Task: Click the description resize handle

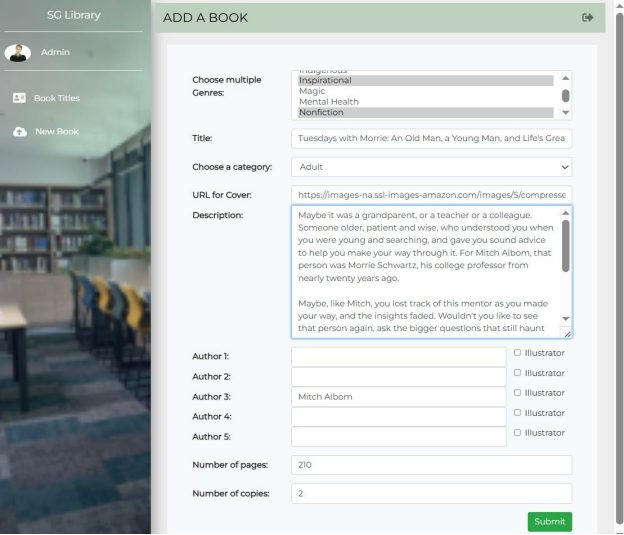Action: click(567, 334)
